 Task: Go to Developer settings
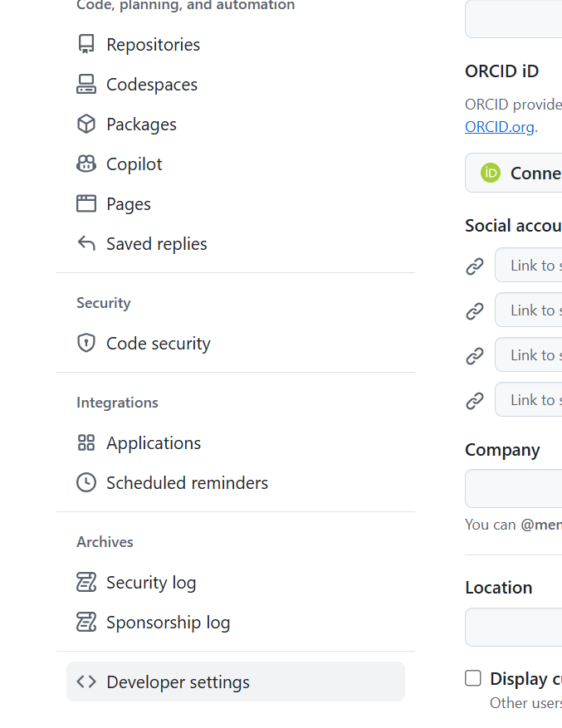pos(178,682)
